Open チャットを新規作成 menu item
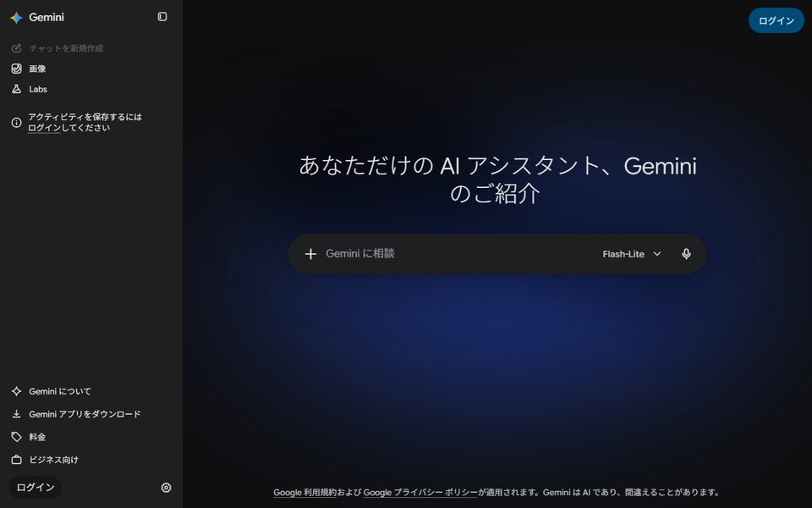This screenshot has width=812, height=508. click(x=66, y=48)
